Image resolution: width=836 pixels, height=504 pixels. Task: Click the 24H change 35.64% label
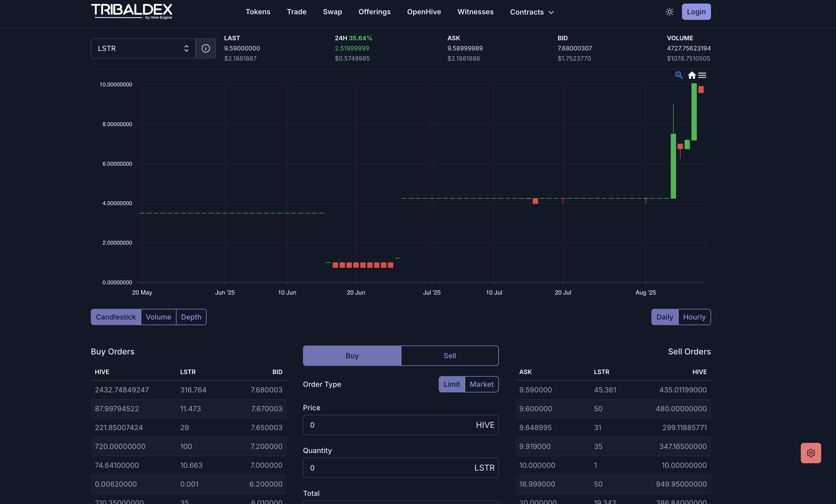353,38
